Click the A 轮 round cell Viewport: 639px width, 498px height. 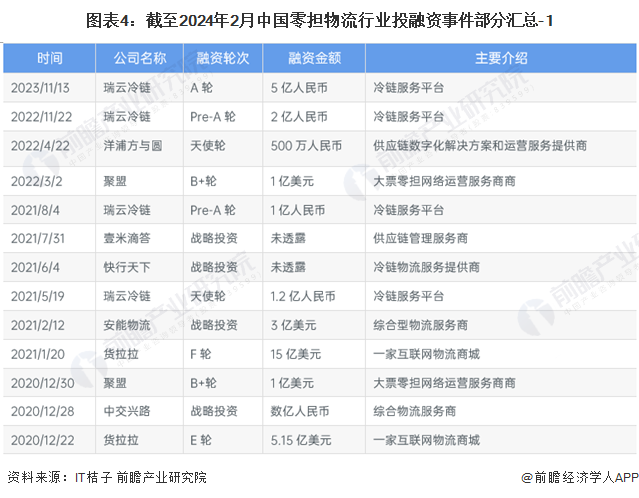point(201,88)
